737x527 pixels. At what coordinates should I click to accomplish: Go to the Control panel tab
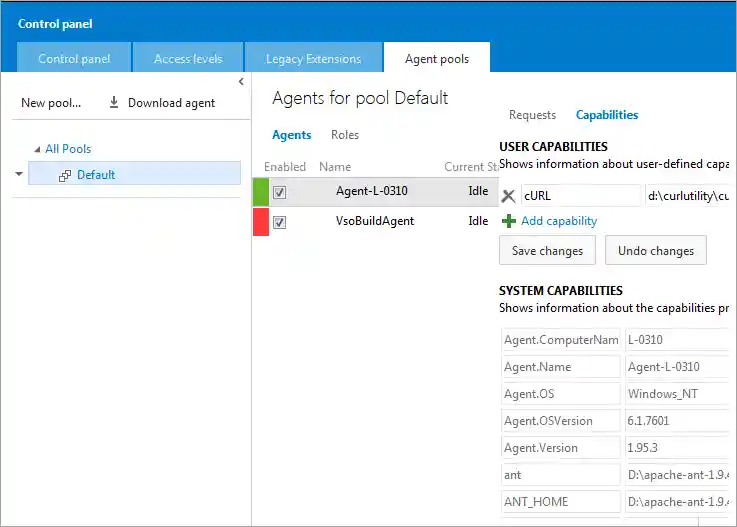click(74, 59)
